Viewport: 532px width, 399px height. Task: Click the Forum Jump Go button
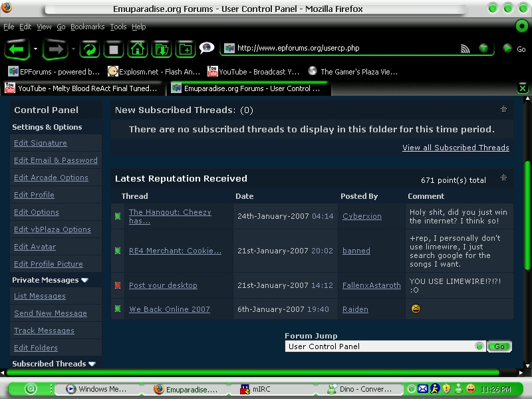499,346
